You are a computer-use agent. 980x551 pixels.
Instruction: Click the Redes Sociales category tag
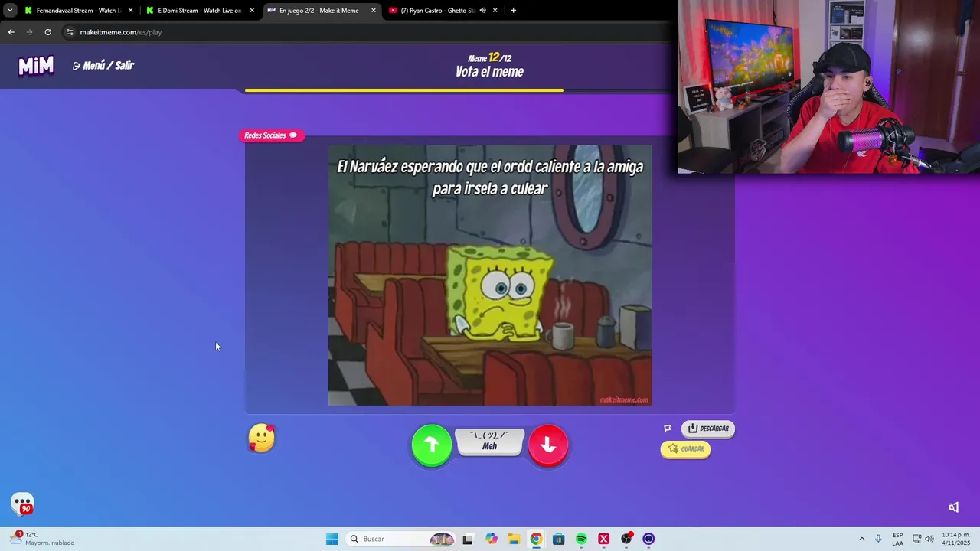(x=271, y=135)
